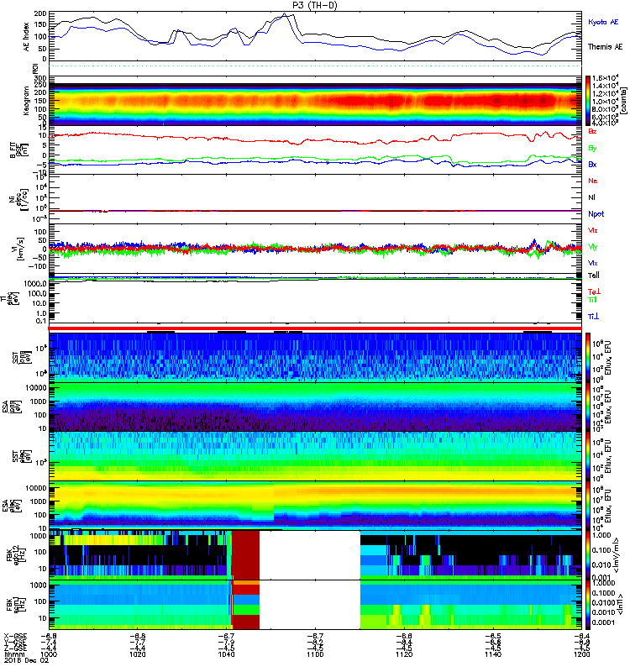Select the black Te parallel legend label

(594, 276)
